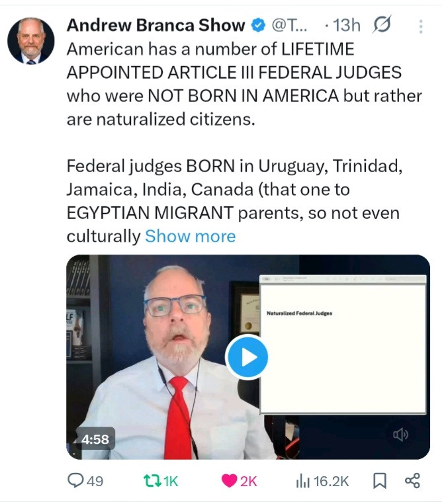Unmute the video with the speaker icon
The width and height of the screenshot is (442, 504).
click(400, 435)
